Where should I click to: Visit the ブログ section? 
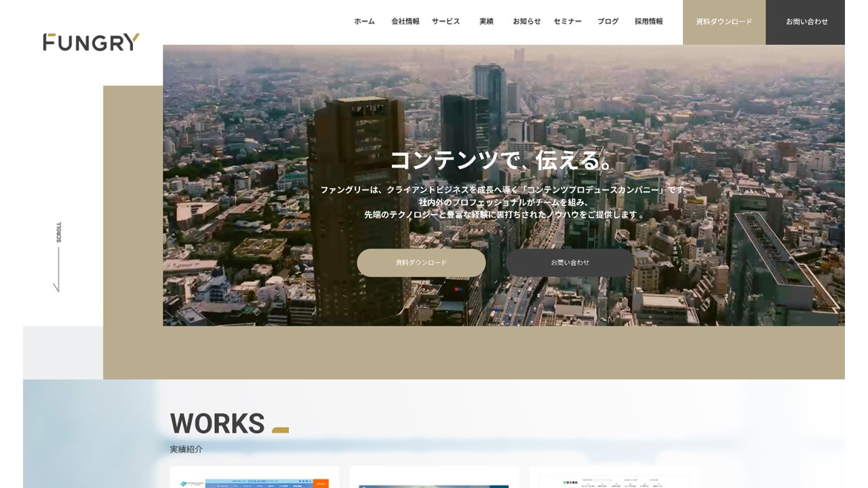pyautogui.click(x=608, y=21)
